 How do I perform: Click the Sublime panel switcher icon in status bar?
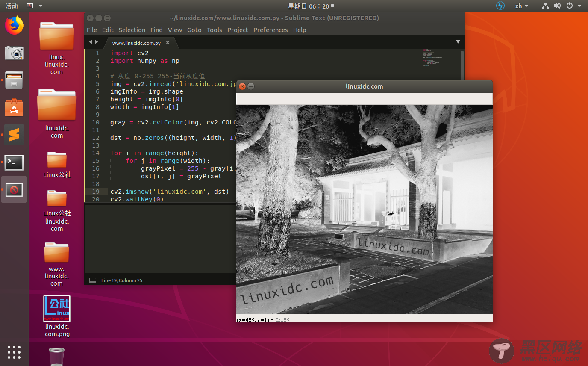click(x=93, y=280)
